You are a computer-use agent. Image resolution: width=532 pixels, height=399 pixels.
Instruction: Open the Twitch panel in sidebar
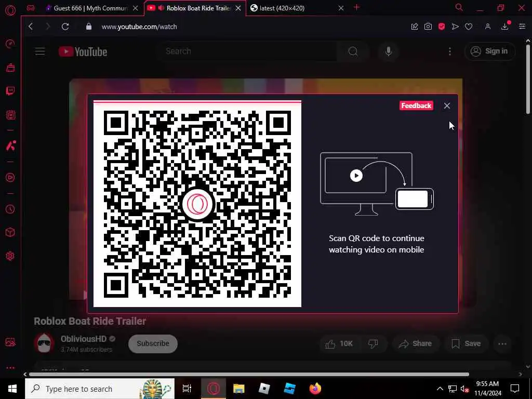10,91
